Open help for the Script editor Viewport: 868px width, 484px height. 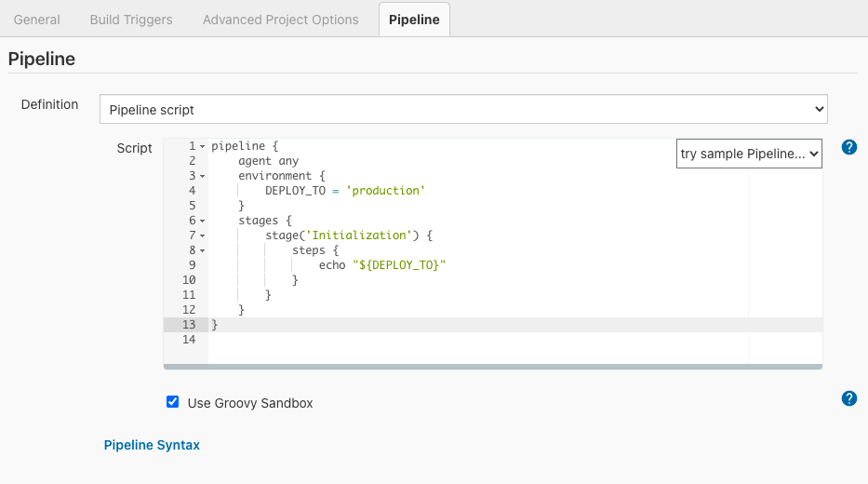click(848, 147)
